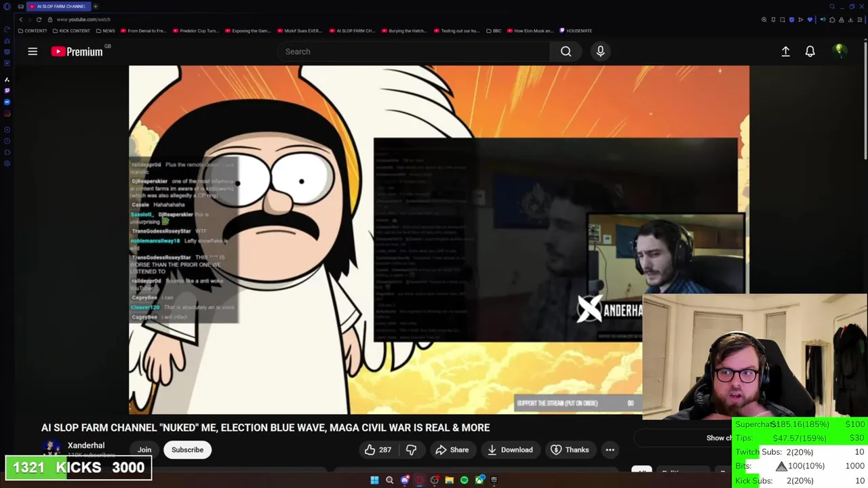The width and height of the screenshot is (868, 488).
Task: Select the AI SLOP FARM CHANNEL browser tab
Action: pyautogui.click(x=60, y=6)
